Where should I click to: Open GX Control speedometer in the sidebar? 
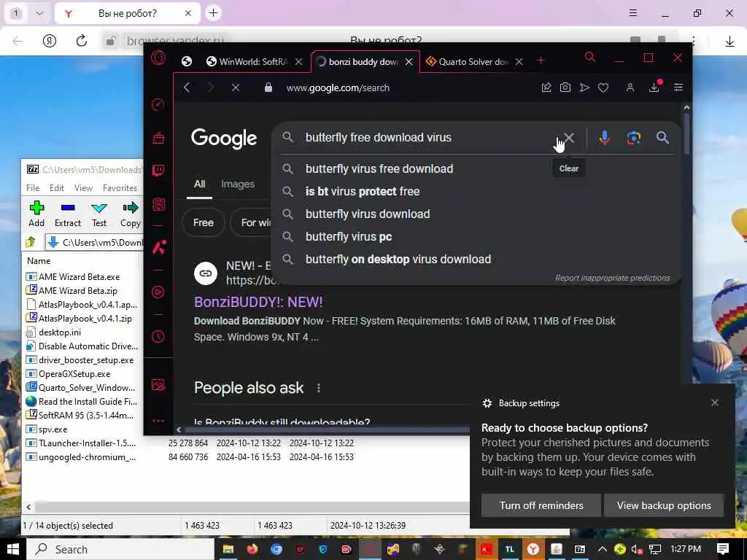click(158, 104)
